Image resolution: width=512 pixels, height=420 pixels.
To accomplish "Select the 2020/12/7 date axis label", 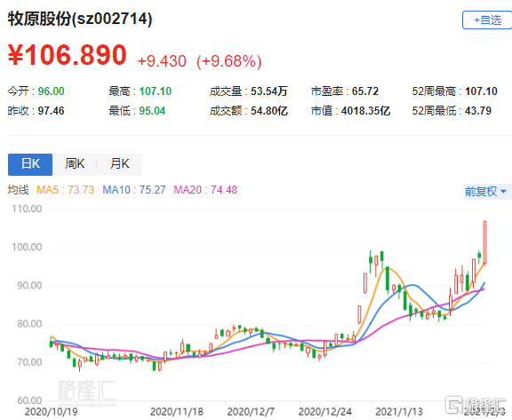I will tap(251, 411).
